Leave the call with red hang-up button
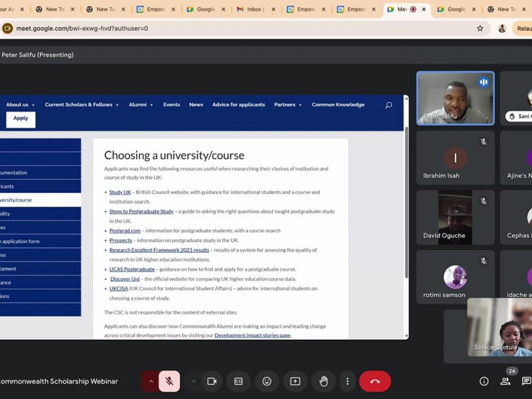532x399 pixels. (374, 381)
